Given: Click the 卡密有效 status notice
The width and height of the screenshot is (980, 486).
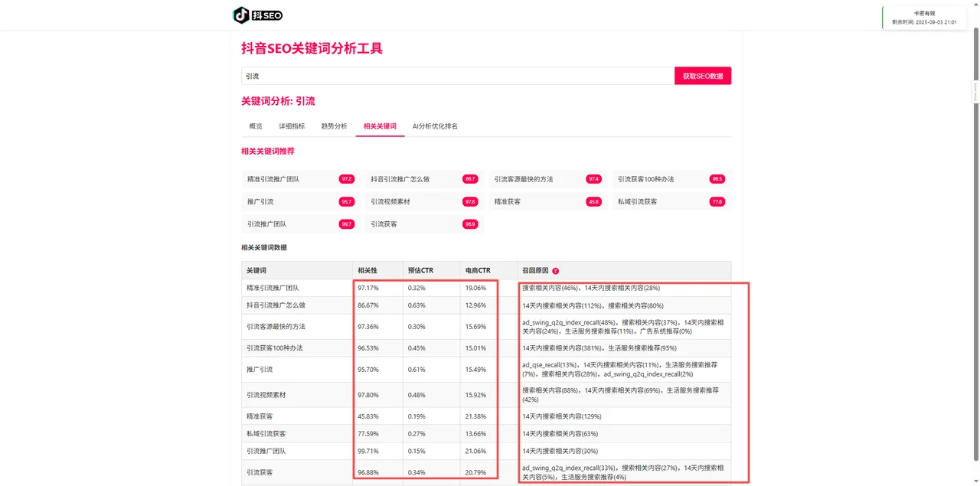Looking at the screenshot, I should click(925, 18).
